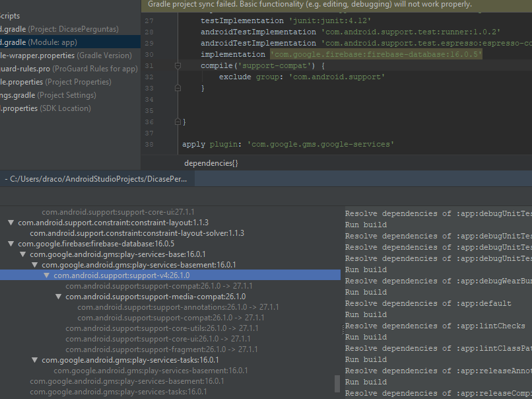Click 'Resolve dependencies of :app:lintChecks' output line
532x399 pixels.
point(435,326)
